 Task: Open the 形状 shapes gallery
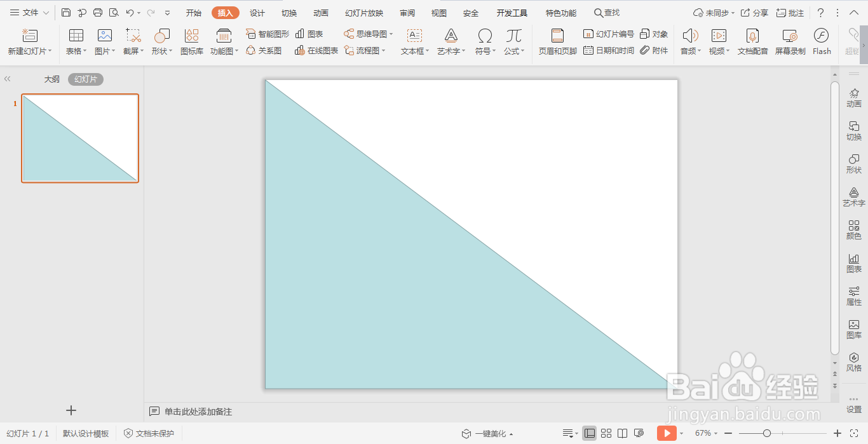pos(162,42)
